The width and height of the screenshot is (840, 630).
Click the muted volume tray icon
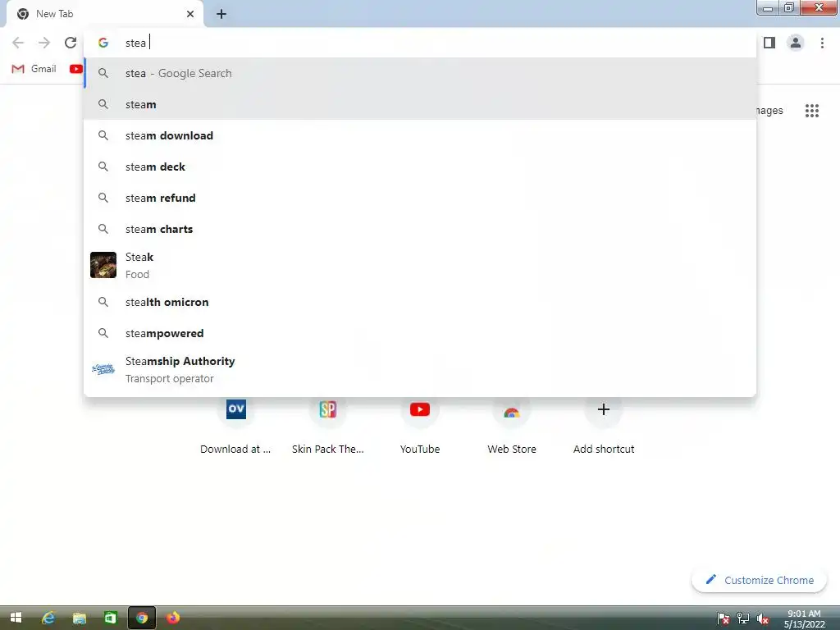click(x=763, y=619)
